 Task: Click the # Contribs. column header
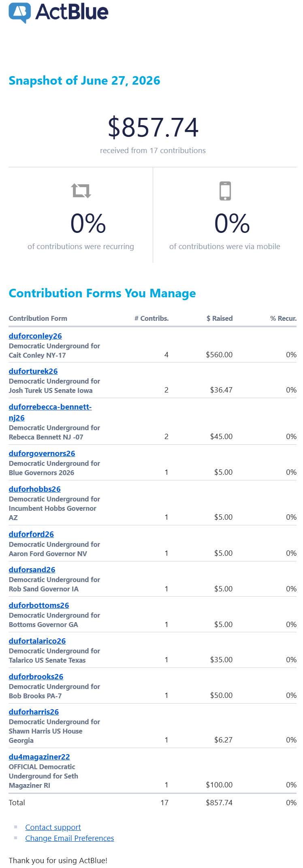click(151, 318)
